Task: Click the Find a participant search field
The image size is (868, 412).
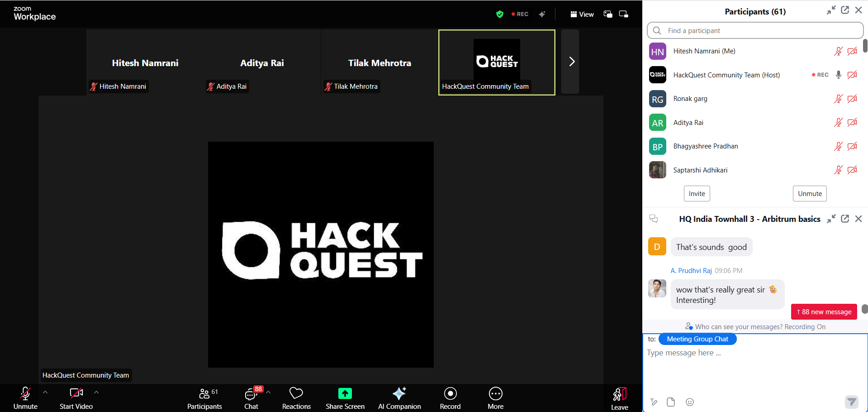Action: pyautogui.click(x=755, y=31)
